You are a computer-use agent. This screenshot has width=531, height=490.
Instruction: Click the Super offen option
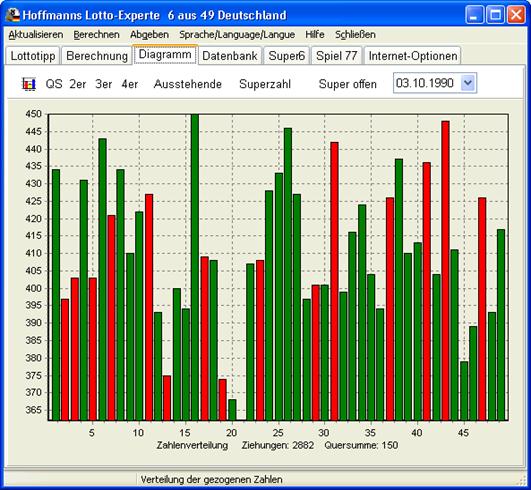click(x=347, y=84)
